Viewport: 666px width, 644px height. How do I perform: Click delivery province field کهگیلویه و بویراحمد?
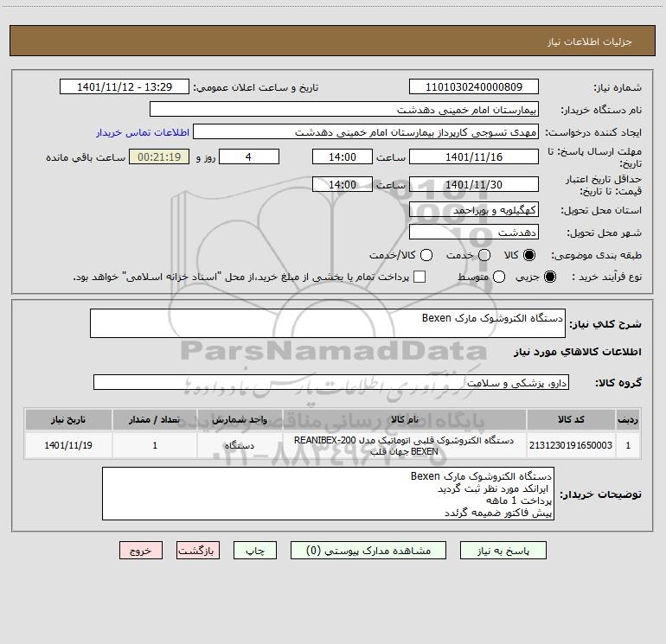pyautogui.click(x=474, y=210)
